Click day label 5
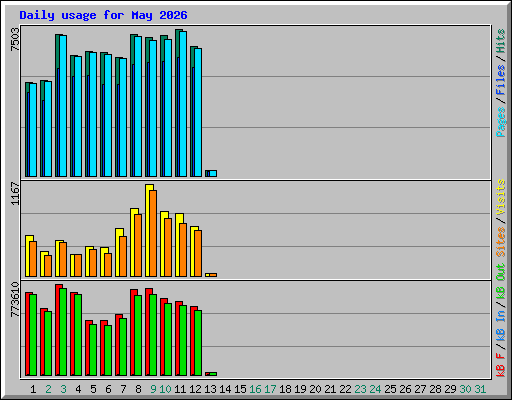Screen dimensions: 512x400 tap(93, 389)
